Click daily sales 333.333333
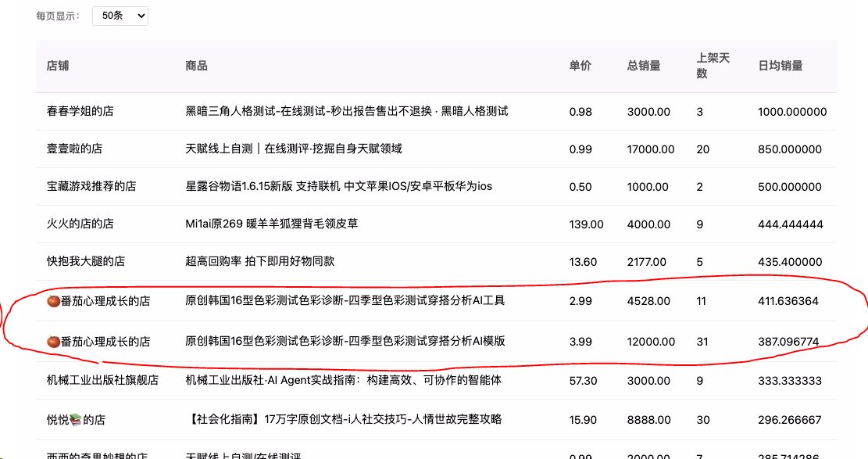Screen dimensions: 868x459 point(790,381)
